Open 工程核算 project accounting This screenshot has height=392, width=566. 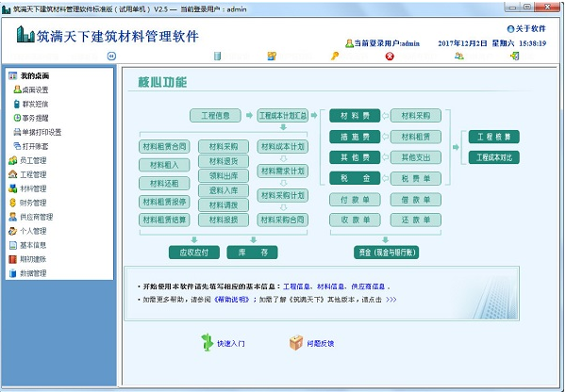(x=494, y=137)
